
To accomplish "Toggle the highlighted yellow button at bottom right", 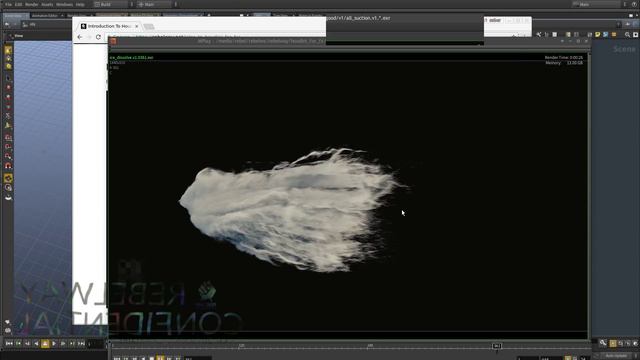I will pyautogui.click(x=613, y=344).
